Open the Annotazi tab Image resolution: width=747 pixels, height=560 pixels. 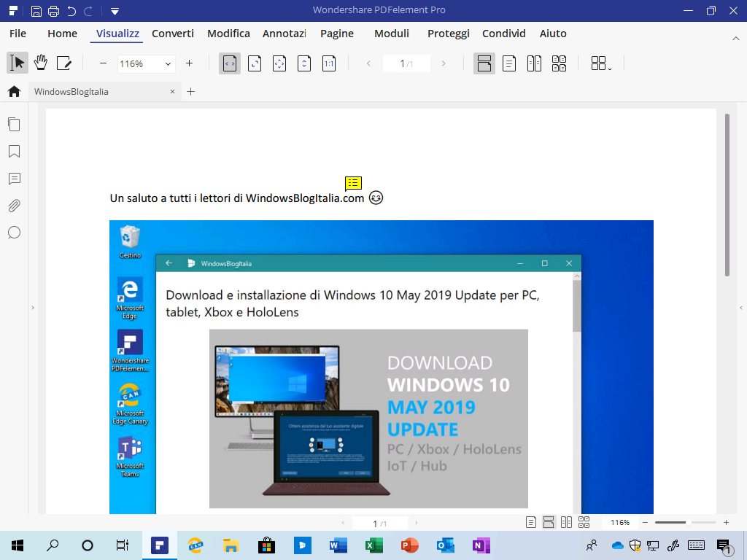tap(285, 34)
